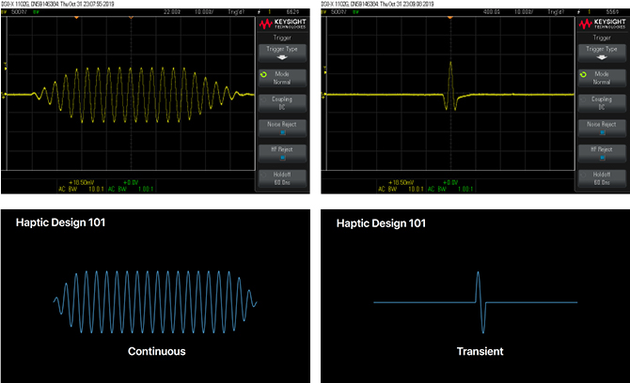Expand Mode Normal options on transient-pulse scope
Viewport: 630px width, 383px height.
(602, 78)
